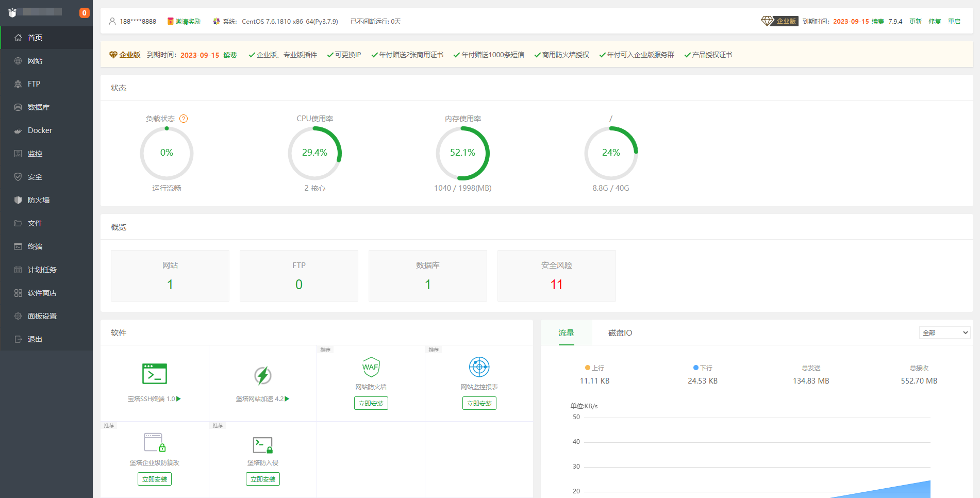Click the 总发送 134.83 MB value
Screen dimensions: 980x498
[811, 381]
